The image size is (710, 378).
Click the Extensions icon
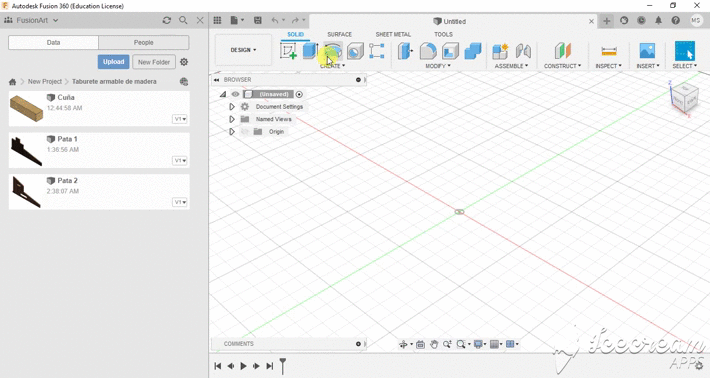624,20
